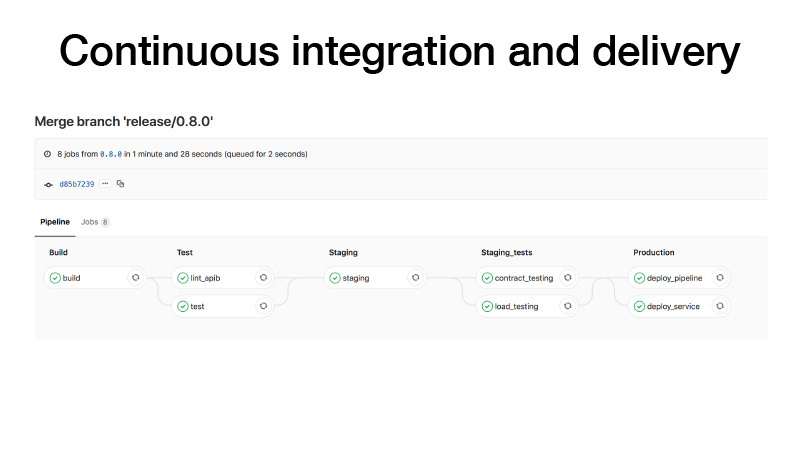Open the lint_apib job
Viewport: 800px width, 450px height.
pyautogui.click(x=204, y=278)
